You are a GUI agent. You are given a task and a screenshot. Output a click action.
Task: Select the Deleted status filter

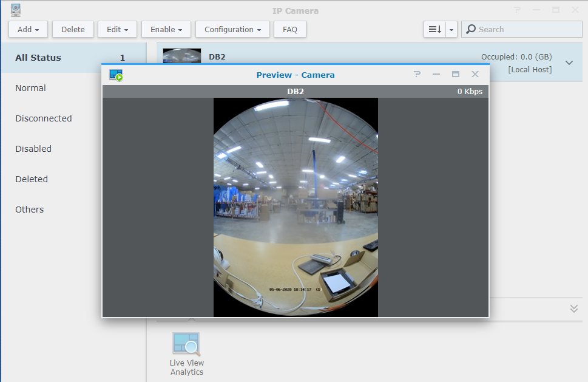click(x=32, y=179)
